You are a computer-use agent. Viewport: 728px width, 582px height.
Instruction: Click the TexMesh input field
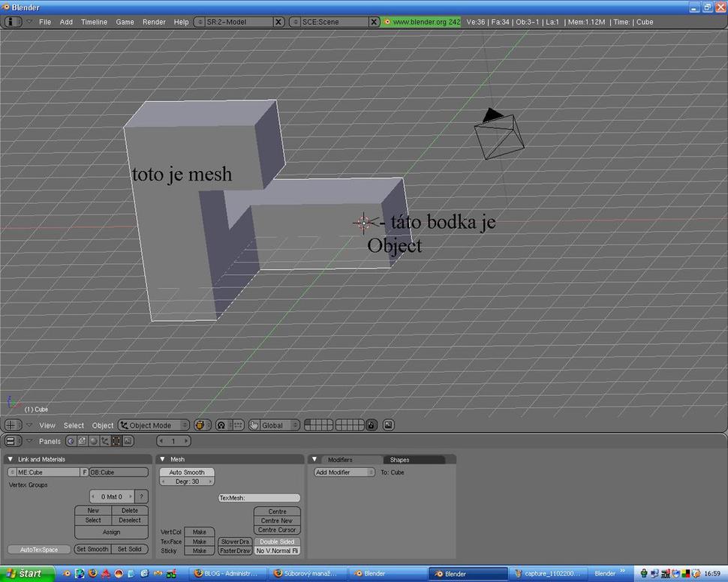[259, 497]
